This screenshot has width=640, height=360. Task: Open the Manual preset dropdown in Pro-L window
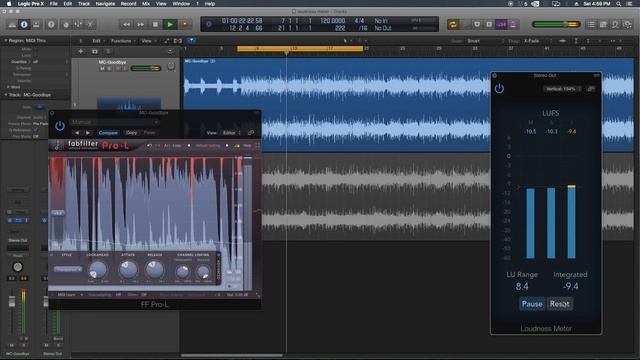click(115, 122)
